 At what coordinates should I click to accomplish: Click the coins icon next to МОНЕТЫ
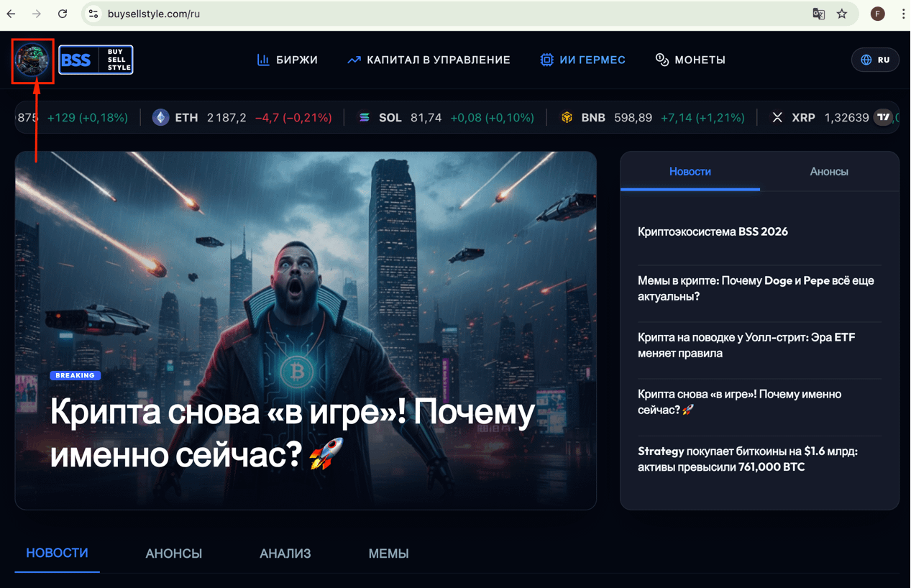point(661,60)
